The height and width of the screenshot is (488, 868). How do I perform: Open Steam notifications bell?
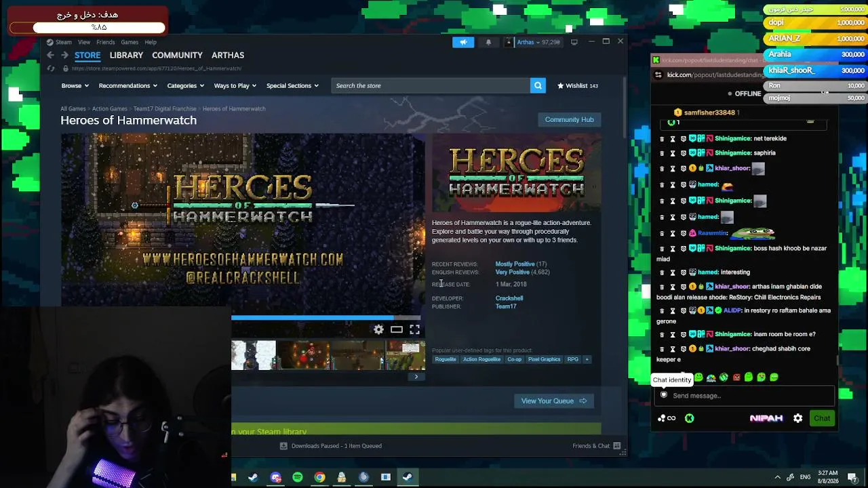[x=488, y=42]
